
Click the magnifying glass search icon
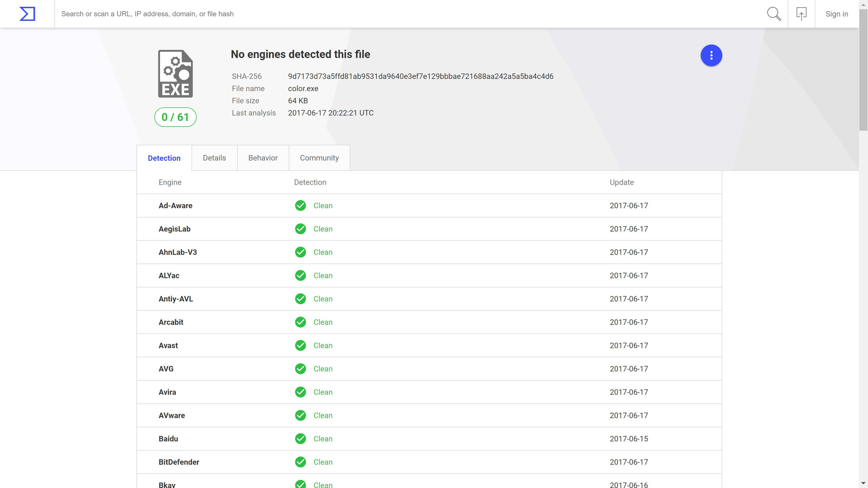tap(774, 14)
